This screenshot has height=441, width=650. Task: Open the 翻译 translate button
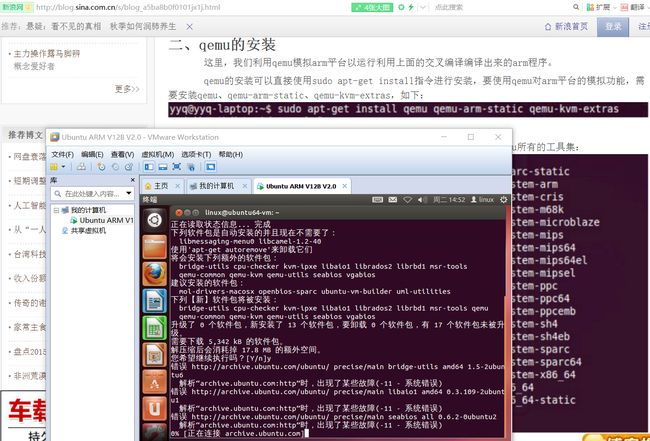pyautogui.click(x=633, y=7)
